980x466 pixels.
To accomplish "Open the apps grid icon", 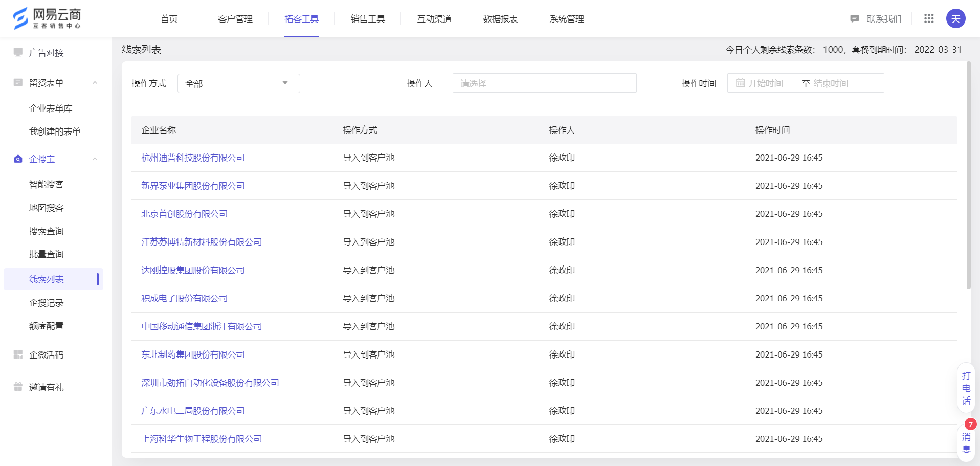I will click(x=929, y=18).
